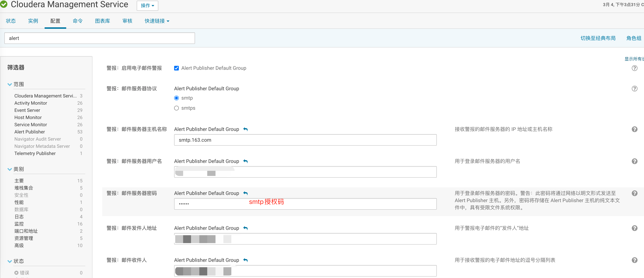Expand the 快速链接 quick links menu

click(157, 21)
